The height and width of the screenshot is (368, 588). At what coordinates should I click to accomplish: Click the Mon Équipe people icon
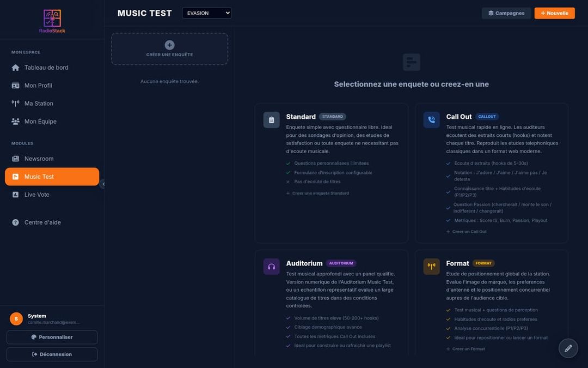pos(15,122)
